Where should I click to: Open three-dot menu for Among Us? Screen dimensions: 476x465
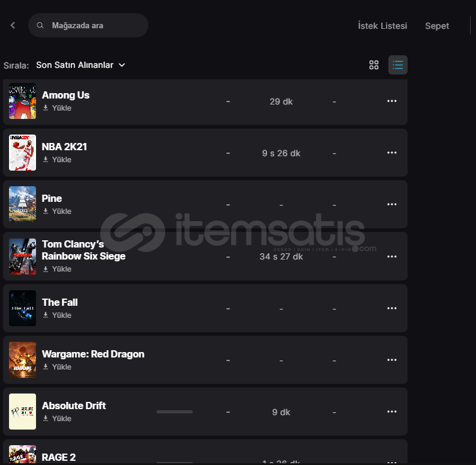391,101
